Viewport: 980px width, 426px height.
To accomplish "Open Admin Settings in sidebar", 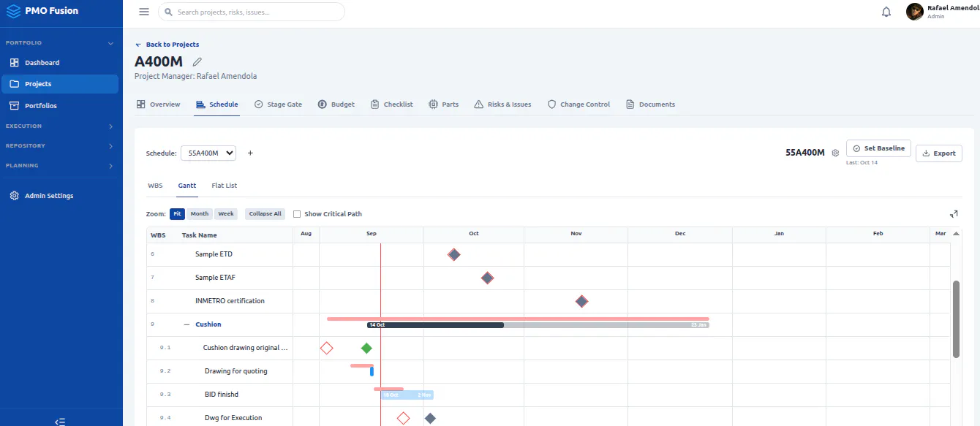I will 60,196.
